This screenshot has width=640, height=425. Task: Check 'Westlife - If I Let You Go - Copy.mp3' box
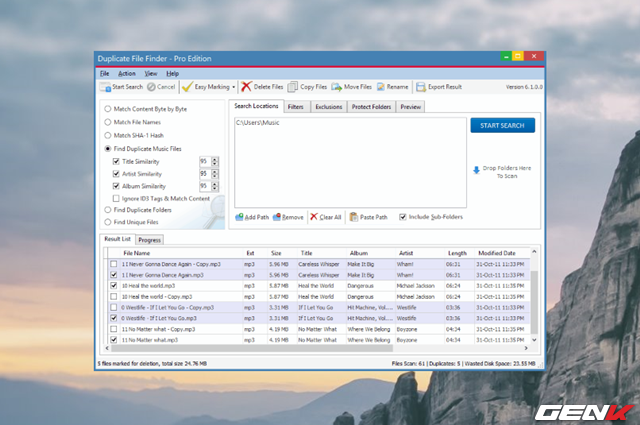pyautogui.click(x=113, y=307)
